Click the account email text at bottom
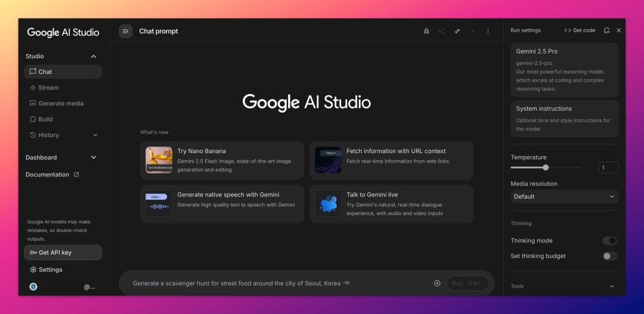 pos(89,287)
